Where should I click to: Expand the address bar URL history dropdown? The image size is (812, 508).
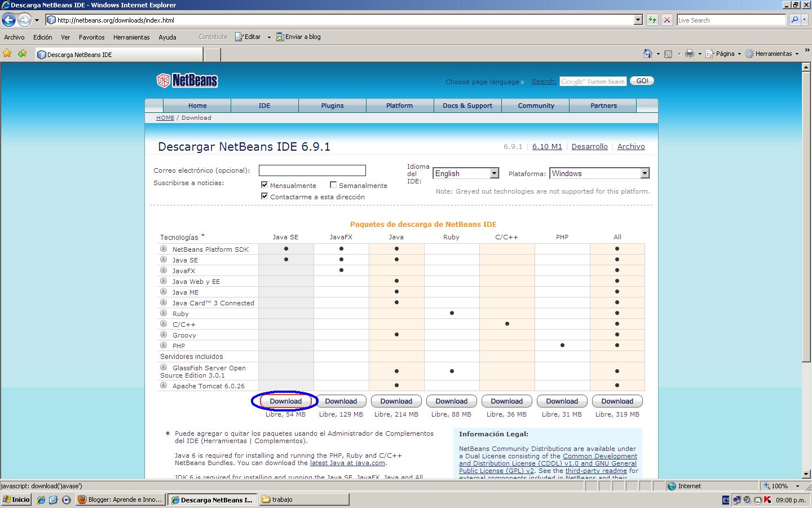638,20
